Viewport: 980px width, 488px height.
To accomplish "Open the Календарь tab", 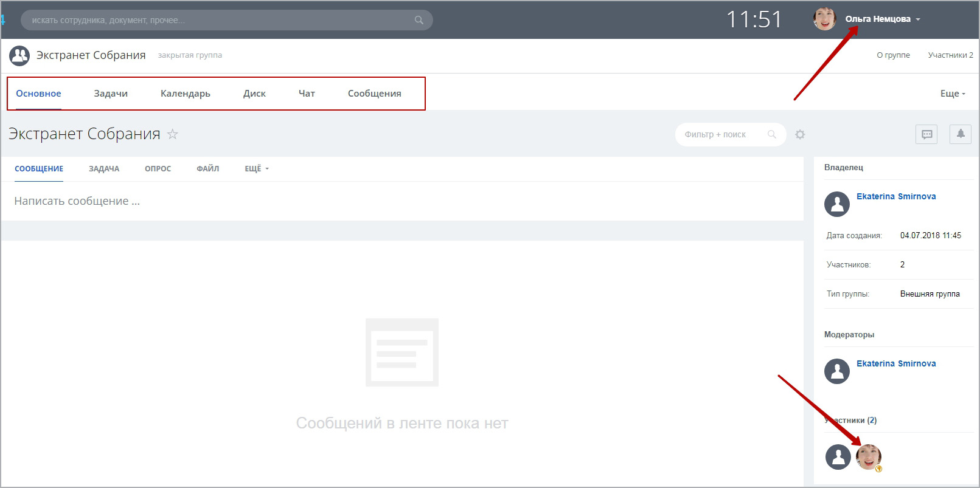I will tap(186, 94).
